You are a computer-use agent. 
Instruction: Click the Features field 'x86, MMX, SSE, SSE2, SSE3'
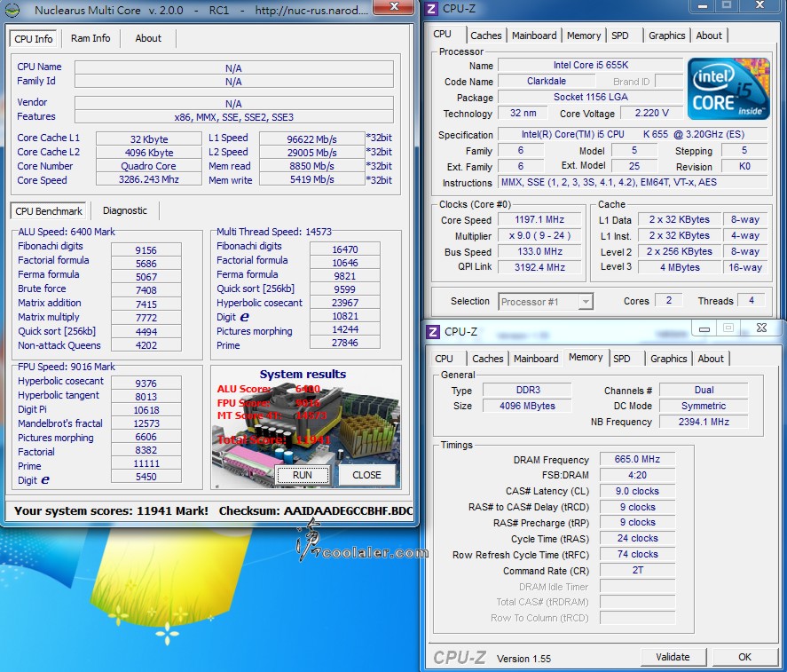pyautogui.click(x=234, y=117)
